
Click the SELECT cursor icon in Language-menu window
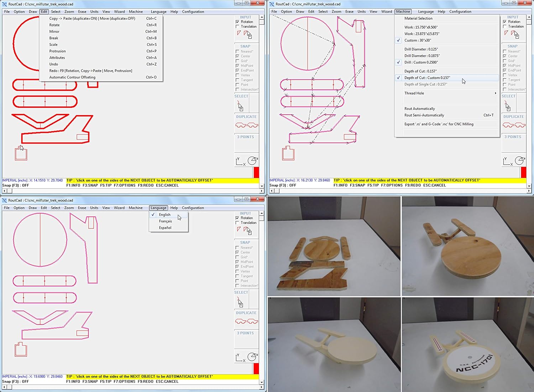tap(240, 302)
